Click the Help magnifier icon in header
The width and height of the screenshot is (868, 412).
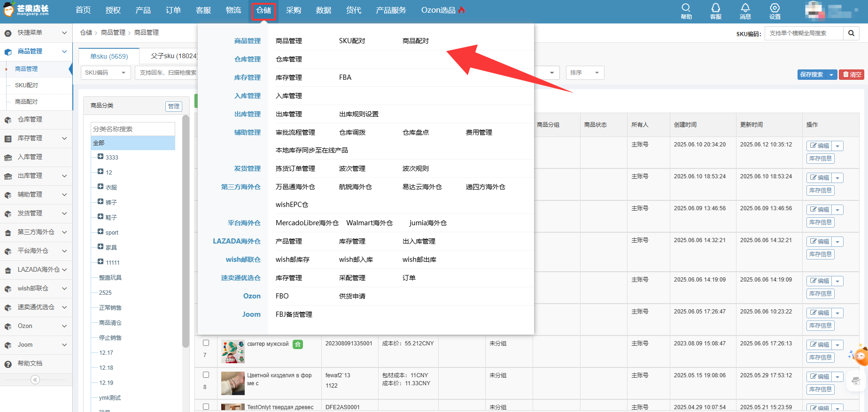point(686,8)
